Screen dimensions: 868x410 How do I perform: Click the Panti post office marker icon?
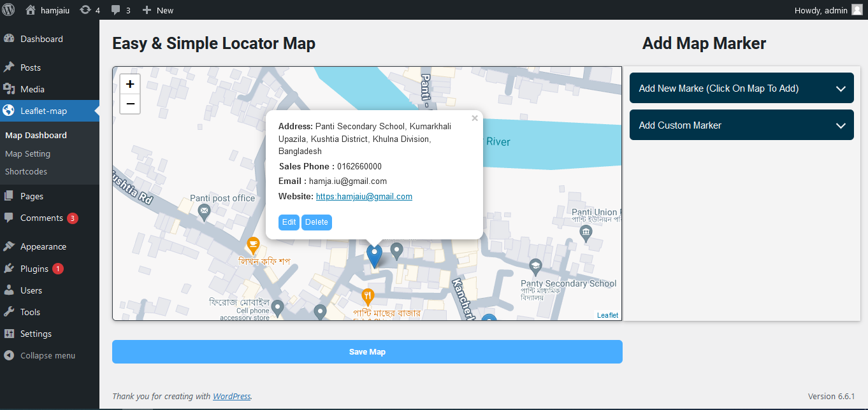click(204, 213)
